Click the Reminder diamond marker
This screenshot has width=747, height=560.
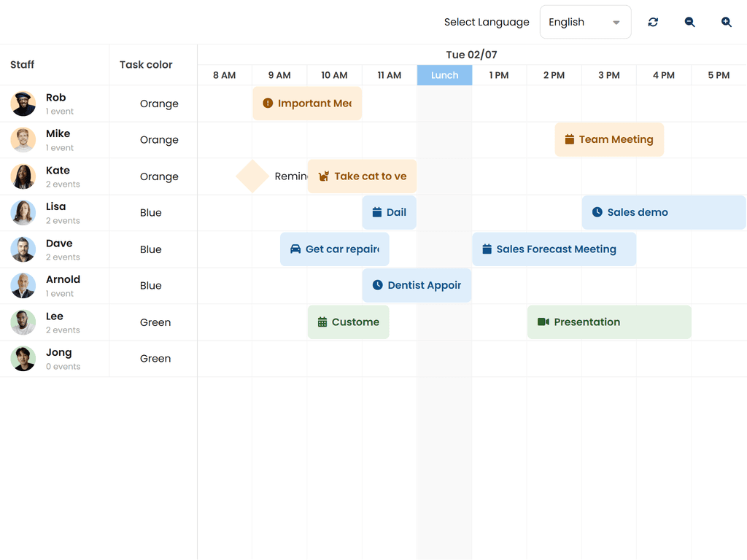tap(252, 176)
